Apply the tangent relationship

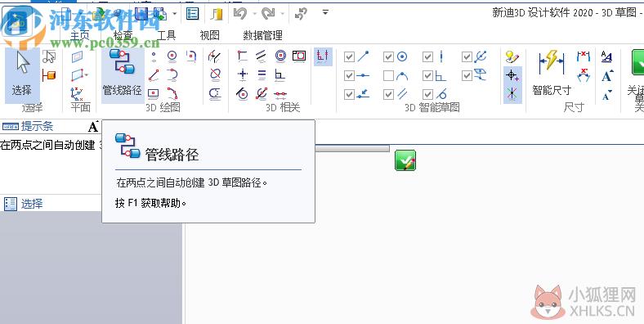click(243, 94)
